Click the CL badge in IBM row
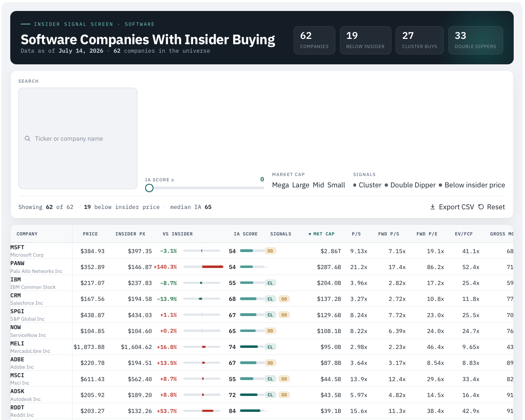Viewport: 525px width, 420px height. (x=270, y=283)
